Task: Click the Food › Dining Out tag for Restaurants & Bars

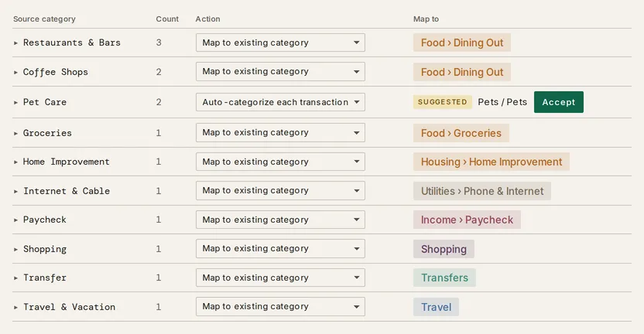Action: [x=462, y=43]
